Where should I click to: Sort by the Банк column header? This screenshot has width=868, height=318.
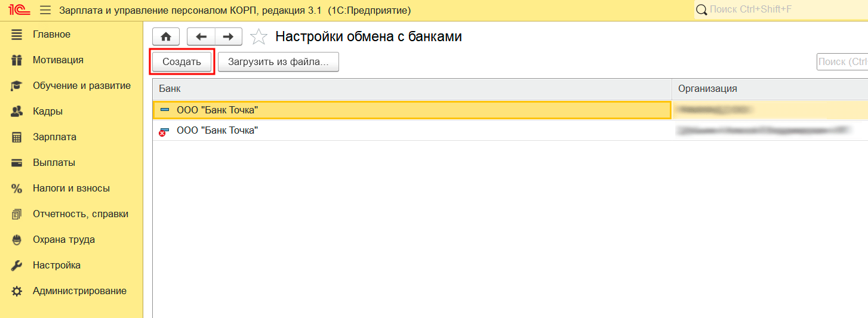412,89
